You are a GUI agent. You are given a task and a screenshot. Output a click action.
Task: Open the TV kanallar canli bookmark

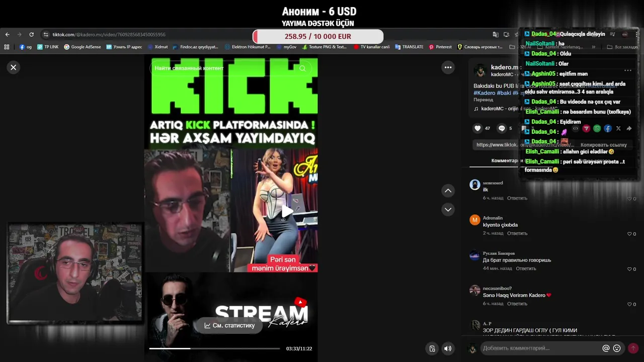coord(371,47)
